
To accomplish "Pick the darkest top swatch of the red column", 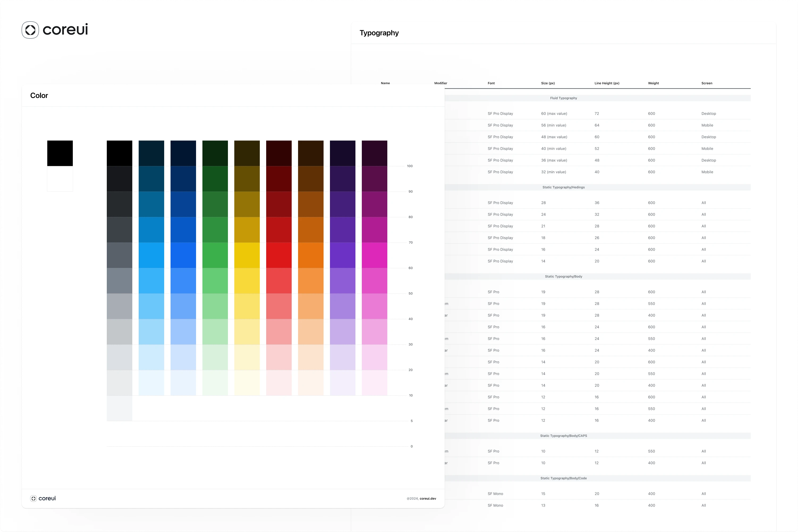I will (279, 153).
